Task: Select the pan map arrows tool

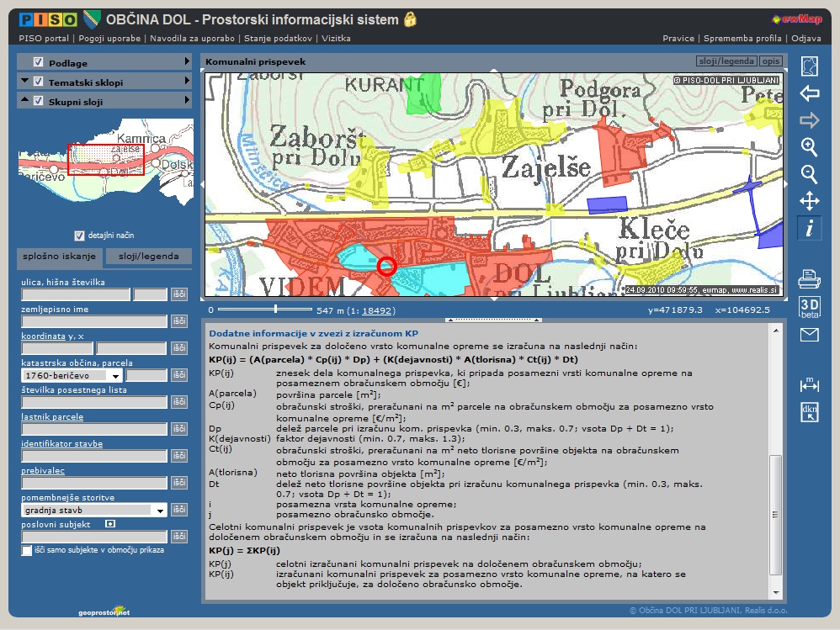Action: coord(809,202)
